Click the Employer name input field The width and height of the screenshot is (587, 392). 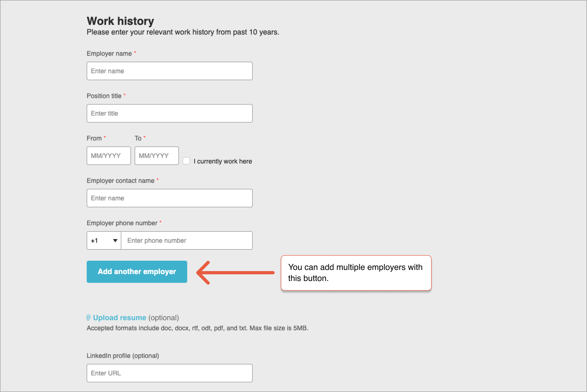tap(169, 71)
